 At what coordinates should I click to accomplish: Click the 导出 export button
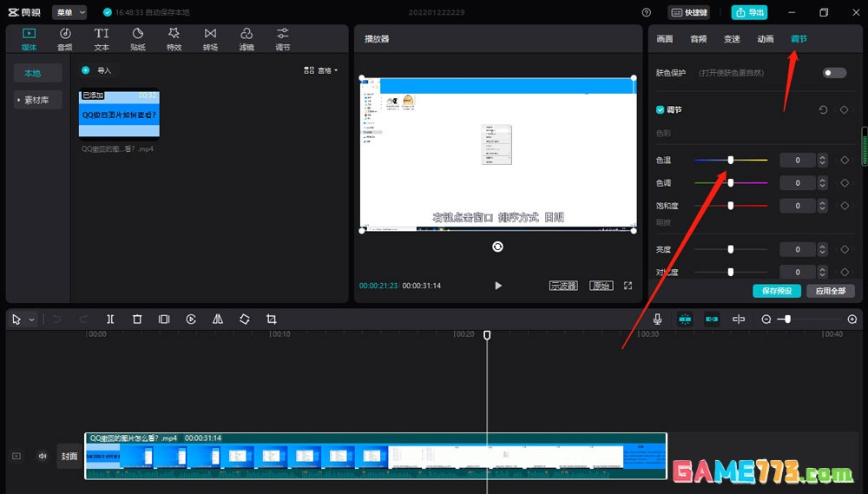tap(749, 12)
